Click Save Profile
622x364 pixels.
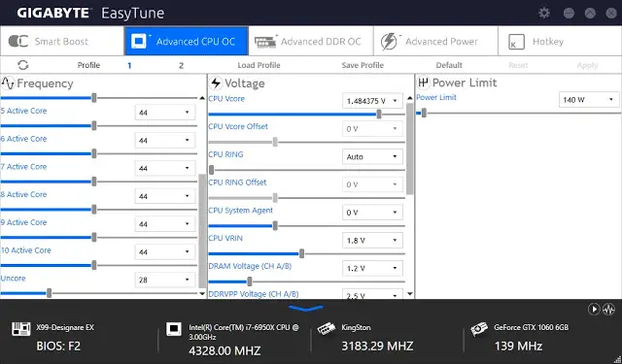pyautogui.click(x=363, y=65)
